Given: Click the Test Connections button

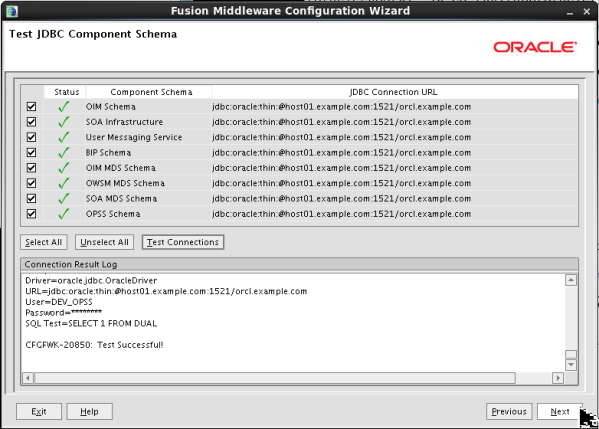Looking at the screenshot, I should pyautogui.click(x=183, y=242).
